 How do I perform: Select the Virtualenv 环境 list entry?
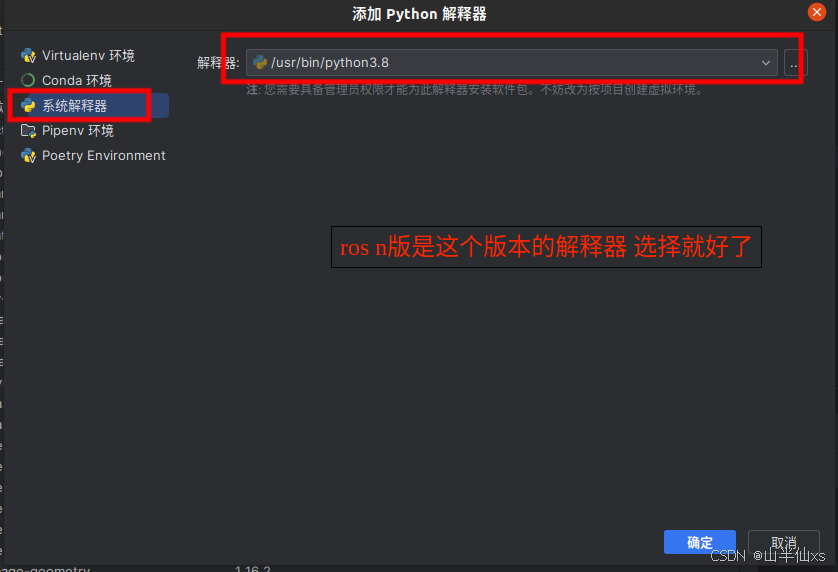[88, 56]
